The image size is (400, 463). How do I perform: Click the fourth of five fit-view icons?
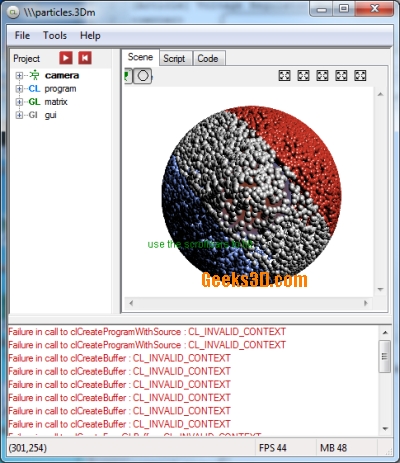point(341,76)
